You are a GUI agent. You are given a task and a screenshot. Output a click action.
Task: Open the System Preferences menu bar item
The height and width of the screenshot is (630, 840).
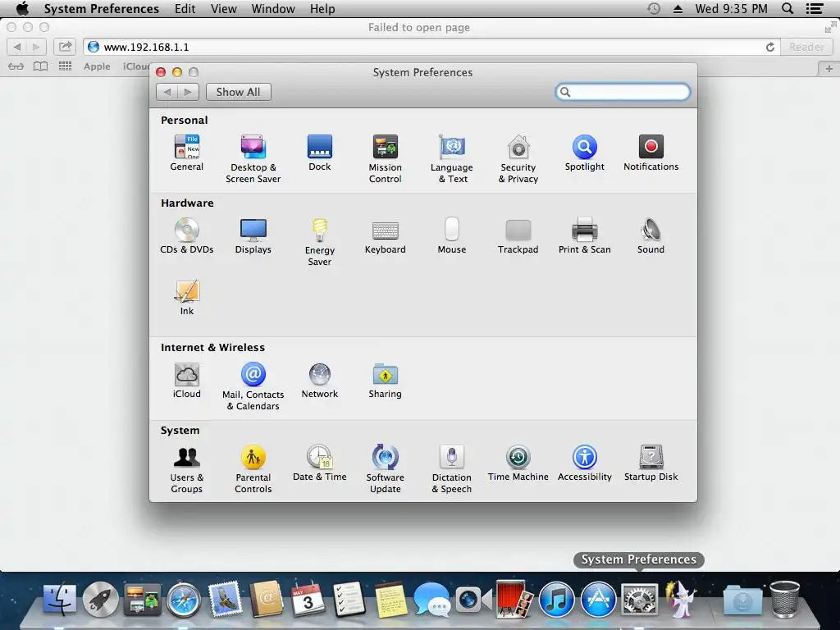(x=101, y=8)
